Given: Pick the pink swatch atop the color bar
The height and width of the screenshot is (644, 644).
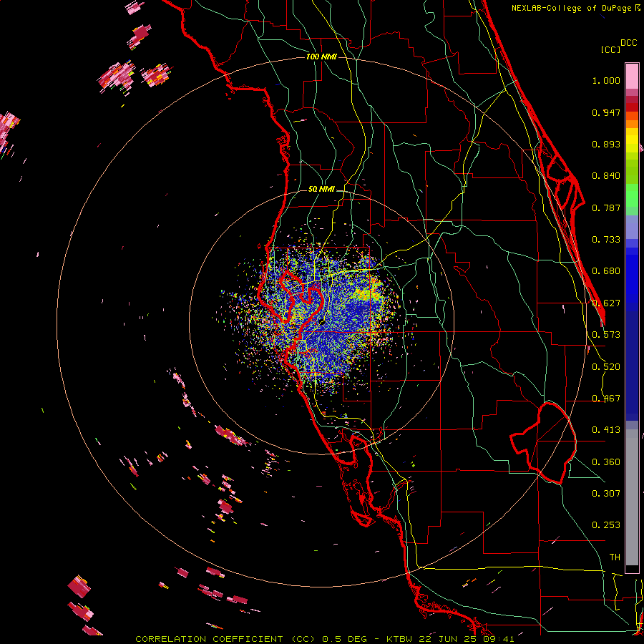Looking at the screenshot, I should [632, 76].
